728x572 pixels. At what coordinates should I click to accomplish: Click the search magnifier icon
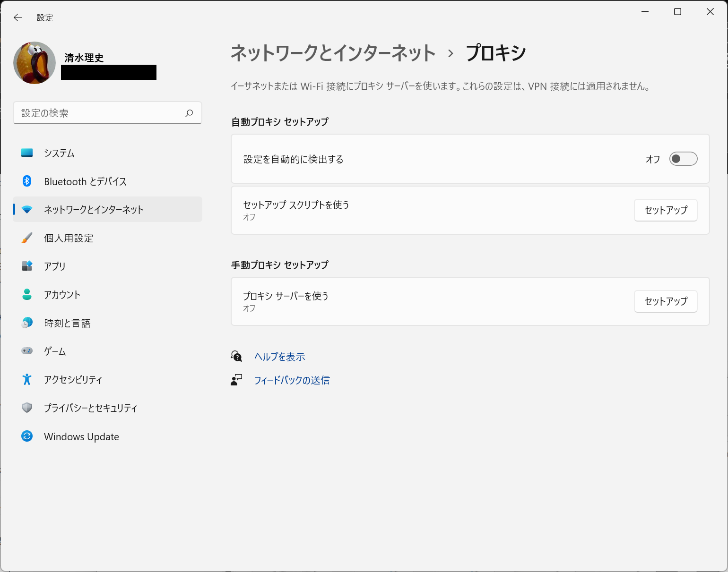click(x=189, y=113)
